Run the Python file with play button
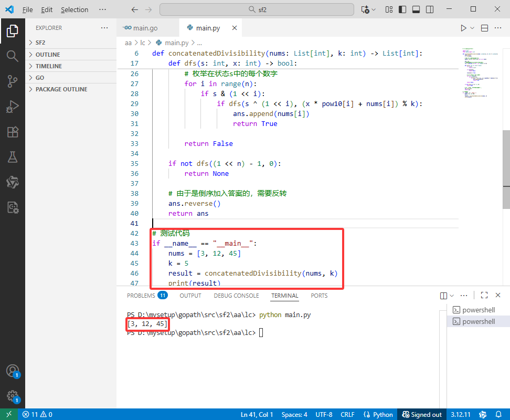 click(x=463, y=28)
